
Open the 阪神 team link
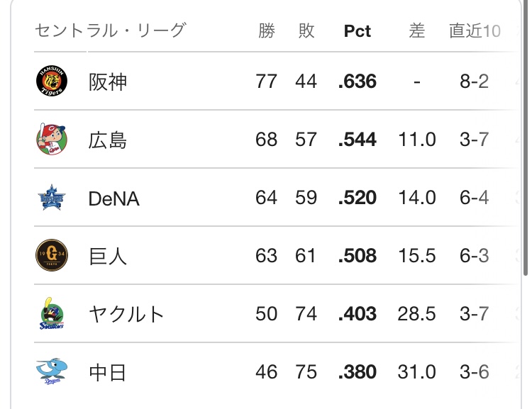(x=108, y=82)
